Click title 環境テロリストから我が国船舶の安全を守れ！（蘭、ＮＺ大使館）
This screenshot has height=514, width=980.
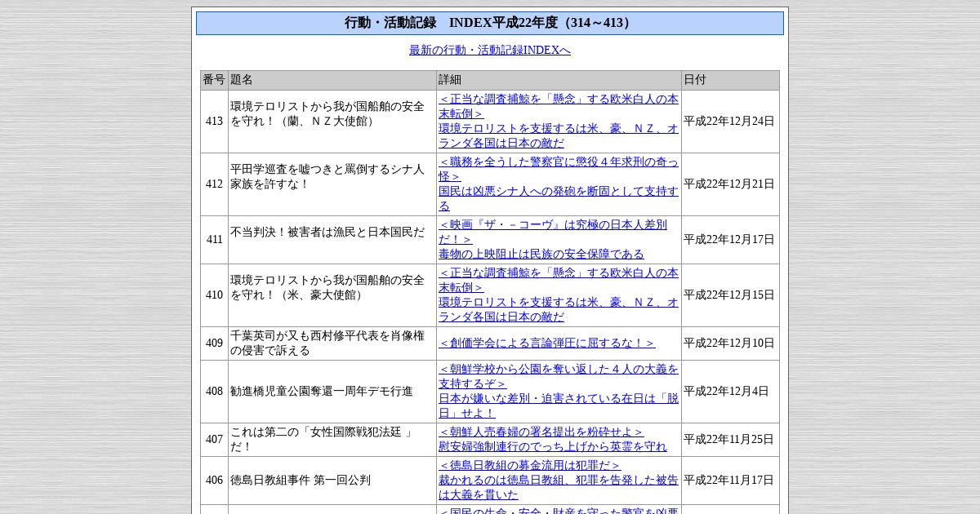point(327,113)
